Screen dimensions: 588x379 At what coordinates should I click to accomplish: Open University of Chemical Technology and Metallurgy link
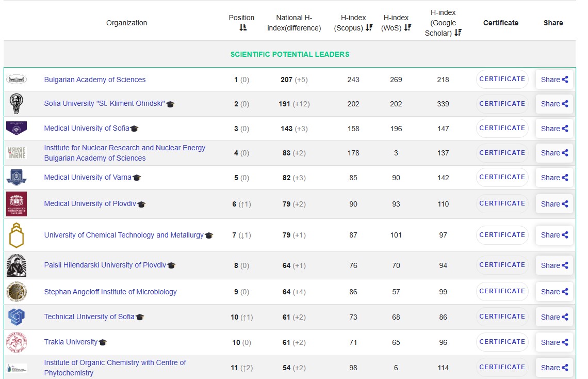pyautogui.click(x=124, y=235)
